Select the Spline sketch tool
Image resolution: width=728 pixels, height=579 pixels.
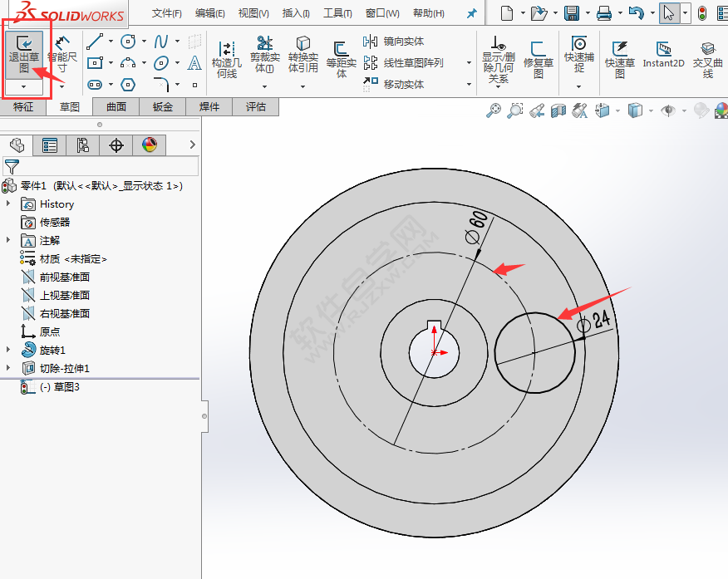click(161, 42)
